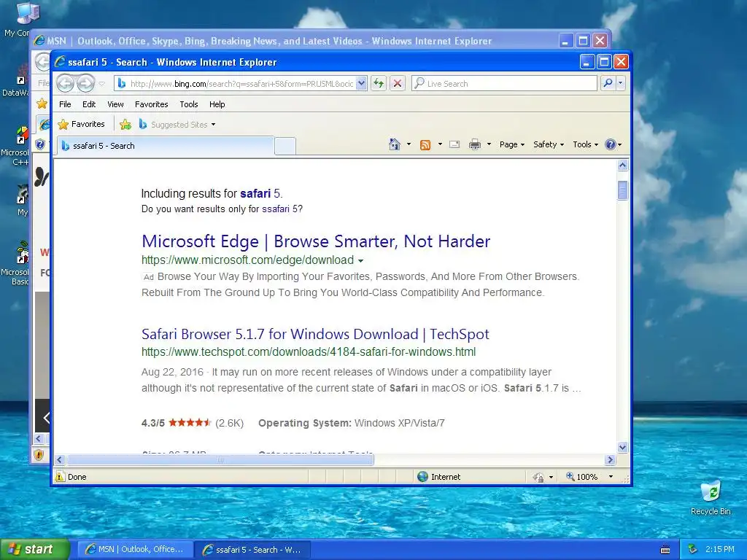The width and height of the screenshot is (747, 560).
Task: Click the Print icon
Action: [x=475, y=144]
